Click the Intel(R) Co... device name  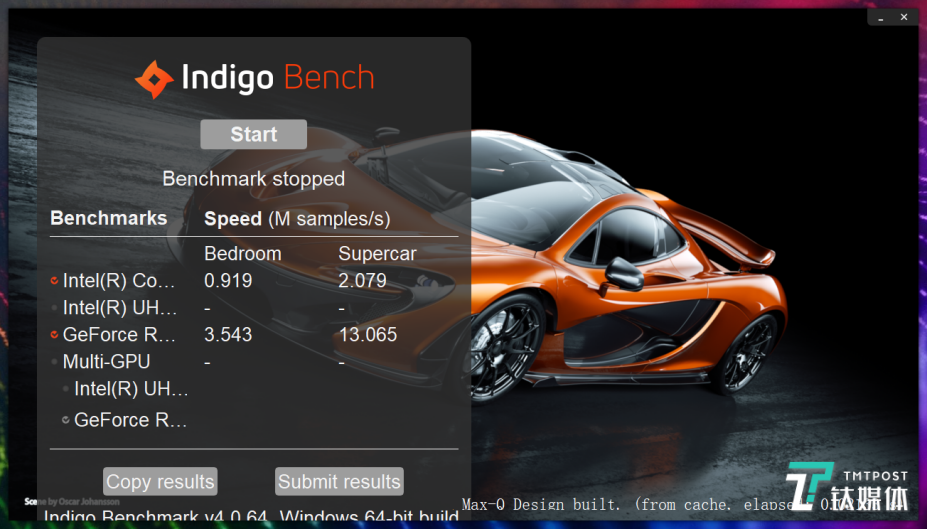(119, 281)
